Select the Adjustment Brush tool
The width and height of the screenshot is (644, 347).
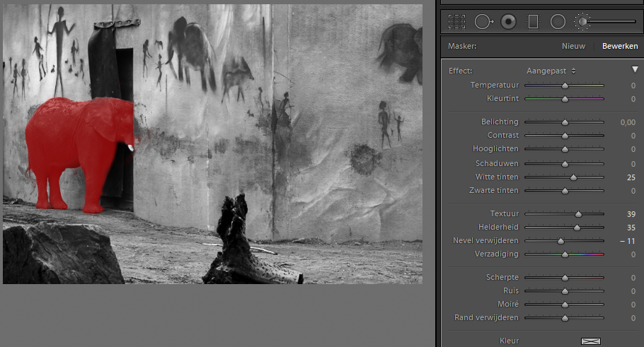pyautogui.click(x=583, y=22)
